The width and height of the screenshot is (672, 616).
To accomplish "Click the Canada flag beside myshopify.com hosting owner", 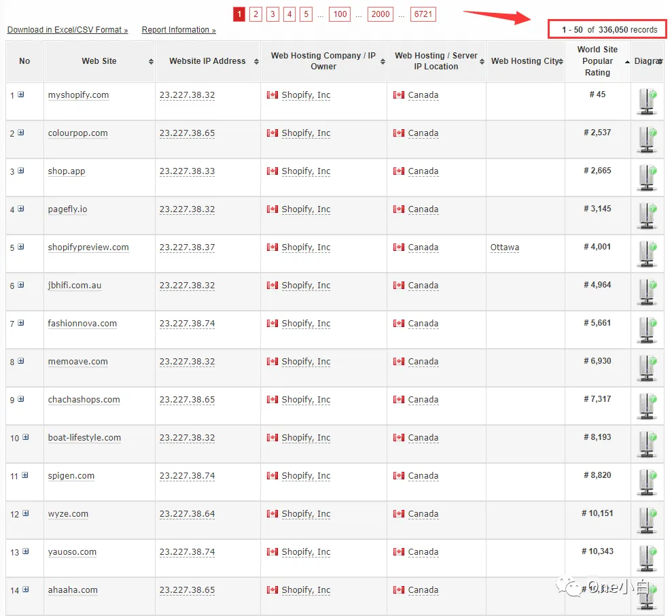I will point(272,95).
